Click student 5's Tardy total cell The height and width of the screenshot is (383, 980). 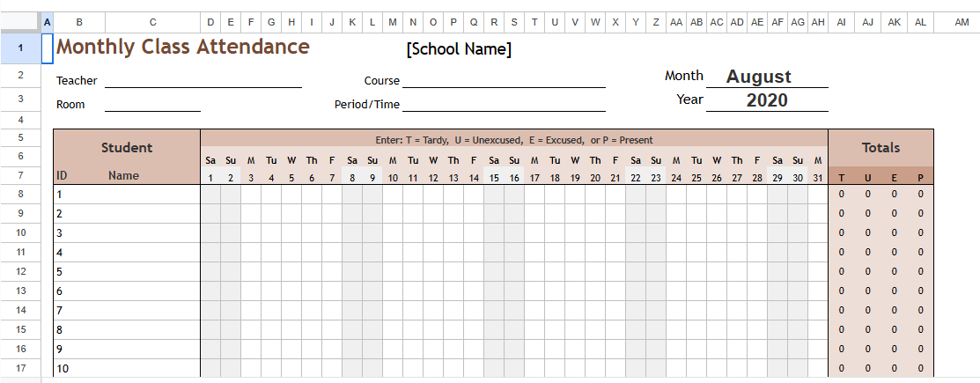841,271
